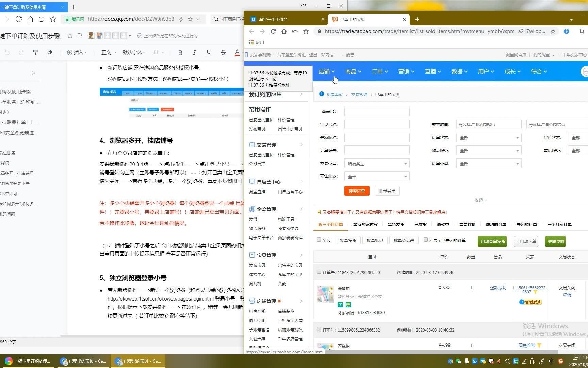Screen dimensions: 588x368
Task: Click WeChat icon in system tray
Action: 458,361
